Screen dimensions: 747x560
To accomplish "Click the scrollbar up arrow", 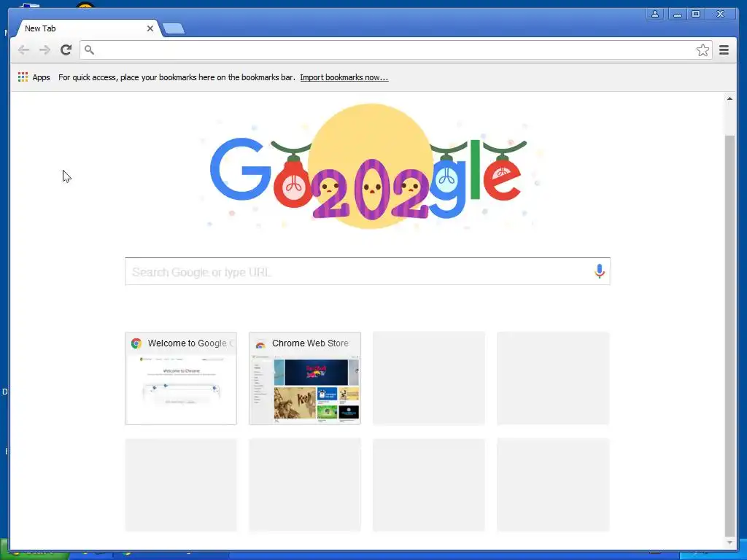I will click(x=729, y=98).
